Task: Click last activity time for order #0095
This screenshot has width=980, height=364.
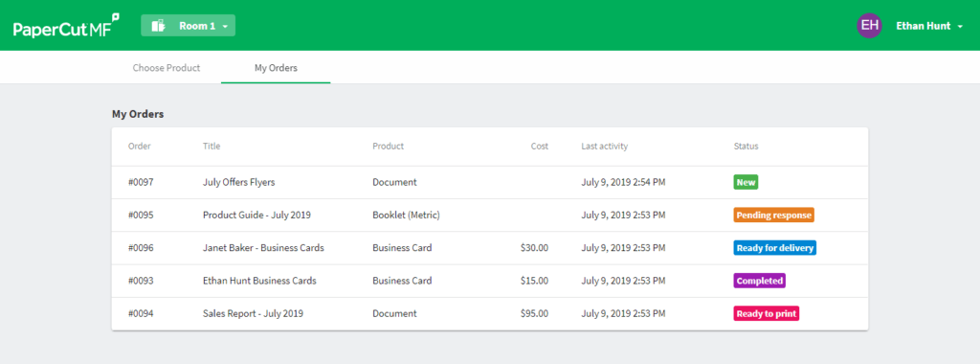Action: coord(623,216)
